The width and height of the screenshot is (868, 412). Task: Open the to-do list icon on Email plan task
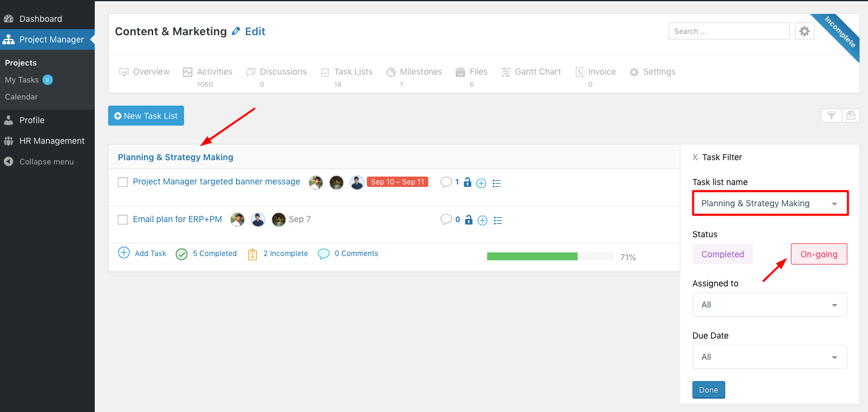[x=497, y=220]
